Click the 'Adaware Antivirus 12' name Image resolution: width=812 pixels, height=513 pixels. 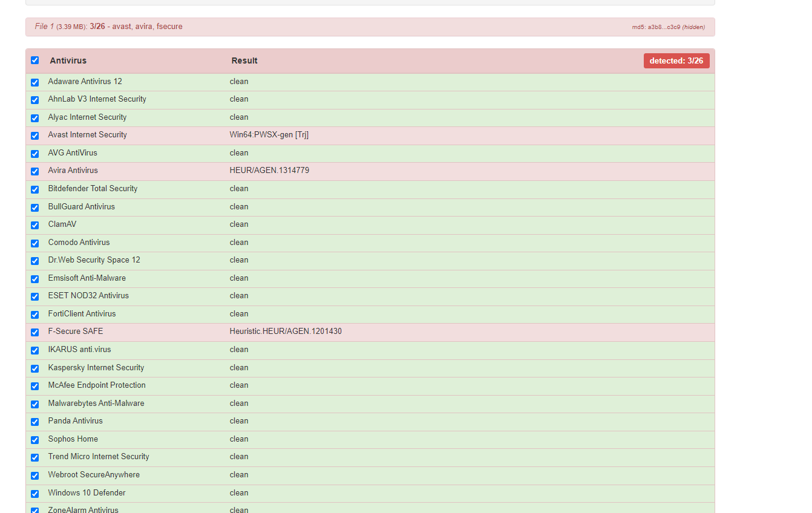[x=85, y=82]
